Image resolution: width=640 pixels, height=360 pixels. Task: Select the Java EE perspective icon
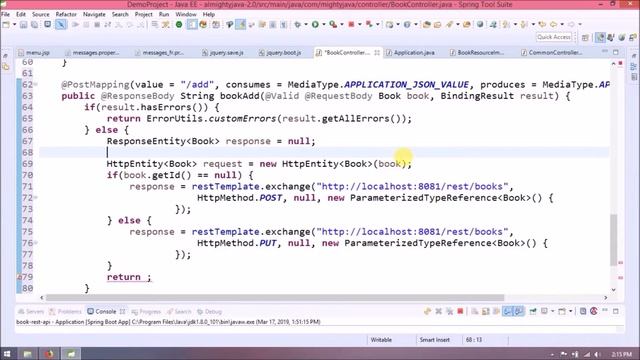tap(600, 38)
